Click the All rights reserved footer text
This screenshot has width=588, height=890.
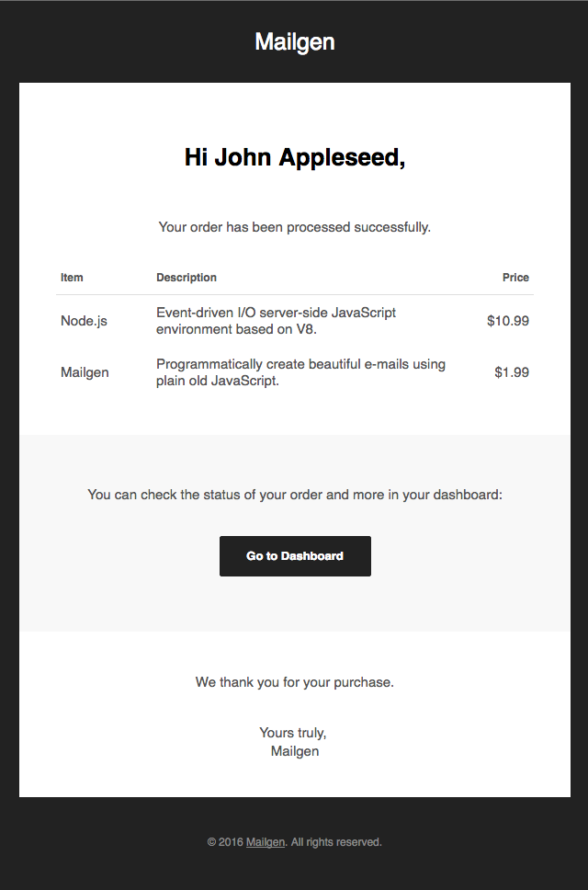(x=336, y=842)
